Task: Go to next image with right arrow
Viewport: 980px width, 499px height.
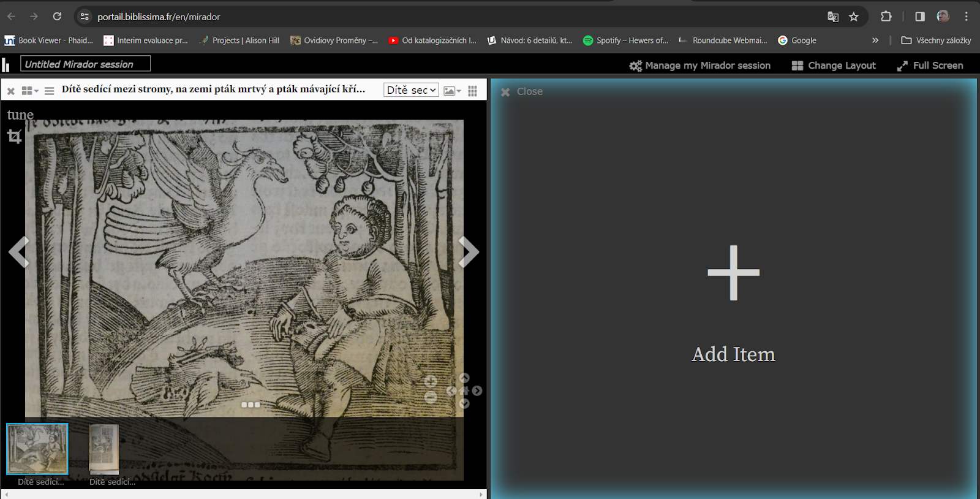Action: click(x=469, y=252)
